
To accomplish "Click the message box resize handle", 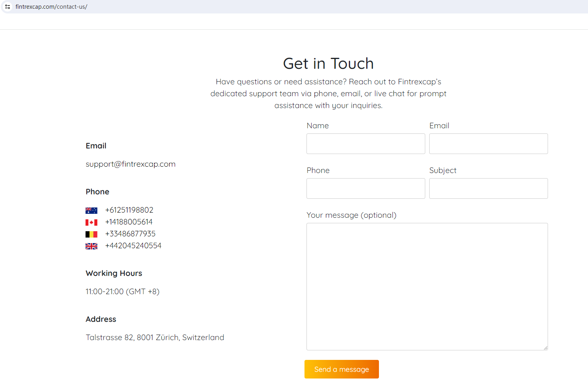I will point(546,348).
